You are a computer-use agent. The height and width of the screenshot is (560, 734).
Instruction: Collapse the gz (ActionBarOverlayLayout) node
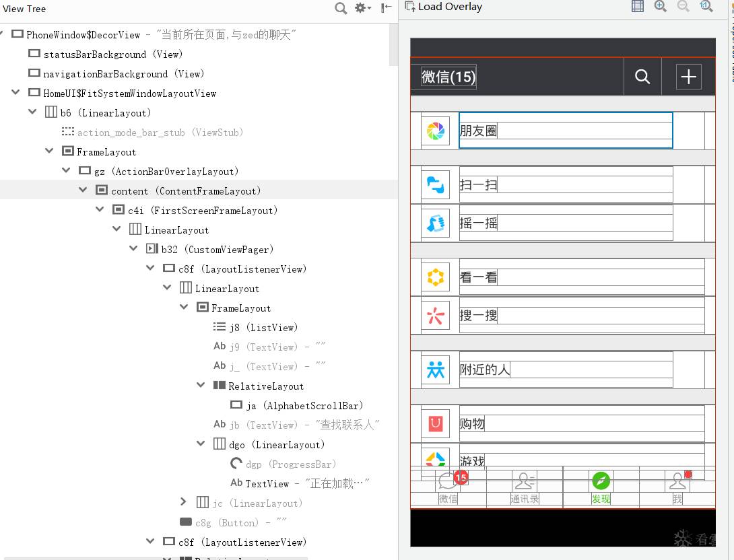(67, 171)
